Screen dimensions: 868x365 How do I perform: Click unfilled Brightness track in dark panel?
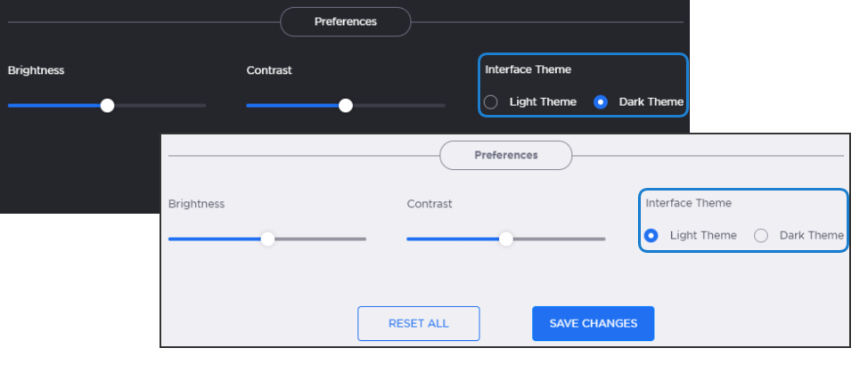click(160, 105)
